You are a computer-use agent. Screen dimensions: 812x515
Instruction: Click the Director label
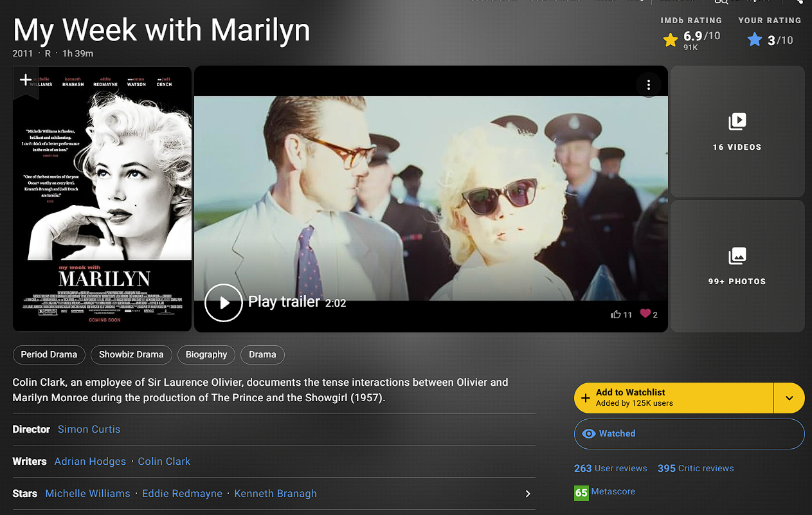coord(31,429)
